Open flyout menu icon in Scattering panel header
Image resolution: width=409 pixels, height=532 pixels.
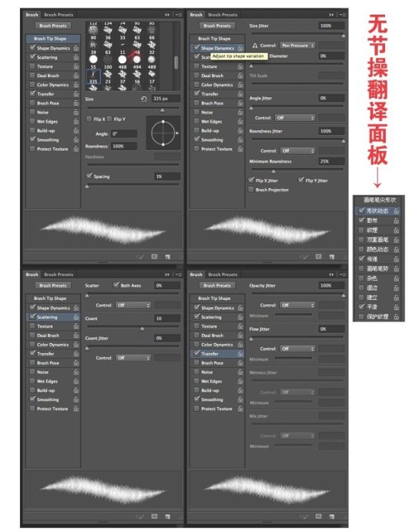tap(178, 274)
